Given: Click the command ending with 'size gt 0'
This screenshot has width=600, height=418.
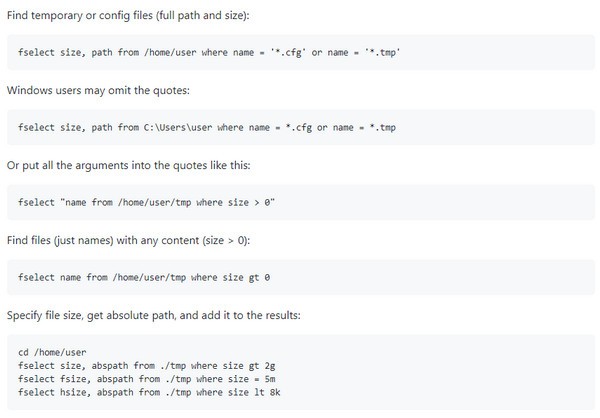Looking at the screenshot, I should (144, 277).
